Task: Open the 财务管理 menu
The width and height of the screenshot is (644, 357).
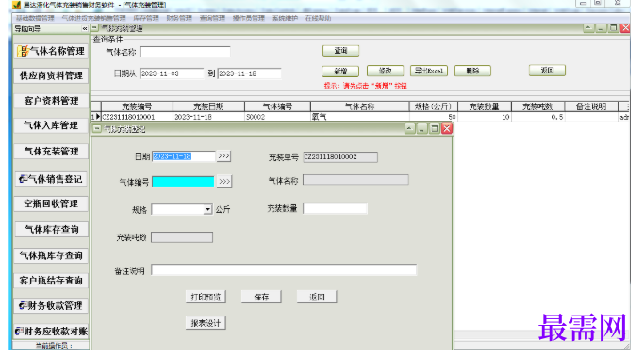Action: tap(179, 18)
